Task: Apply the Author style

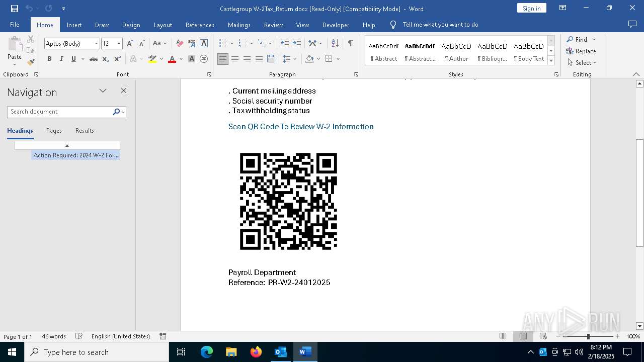Action: [x=456, y=51]
